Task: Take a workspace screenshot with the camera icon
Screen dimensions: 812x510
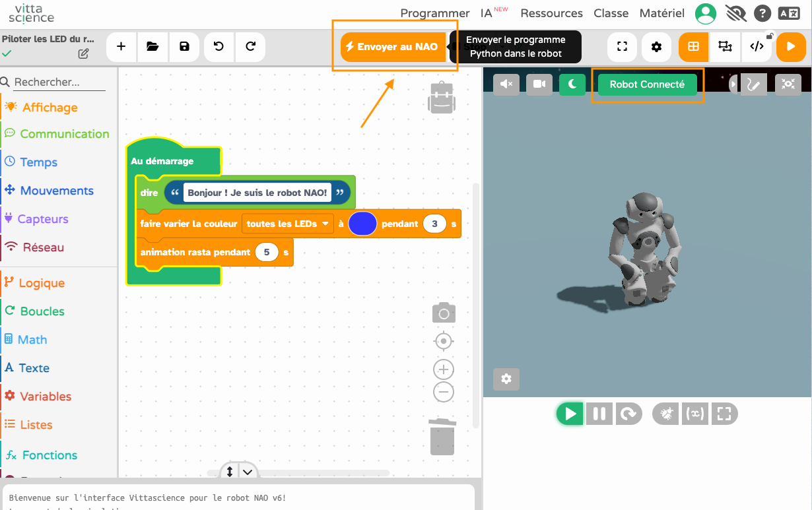Action: pyautogui.click(x=444, y=313)
